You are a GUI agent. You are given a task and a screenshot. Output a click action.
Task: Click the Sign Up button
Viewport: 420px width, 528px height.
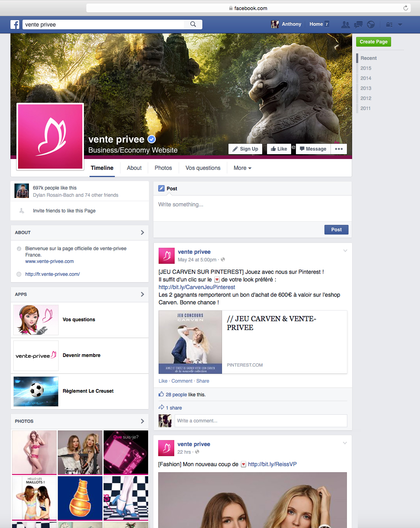245,149
